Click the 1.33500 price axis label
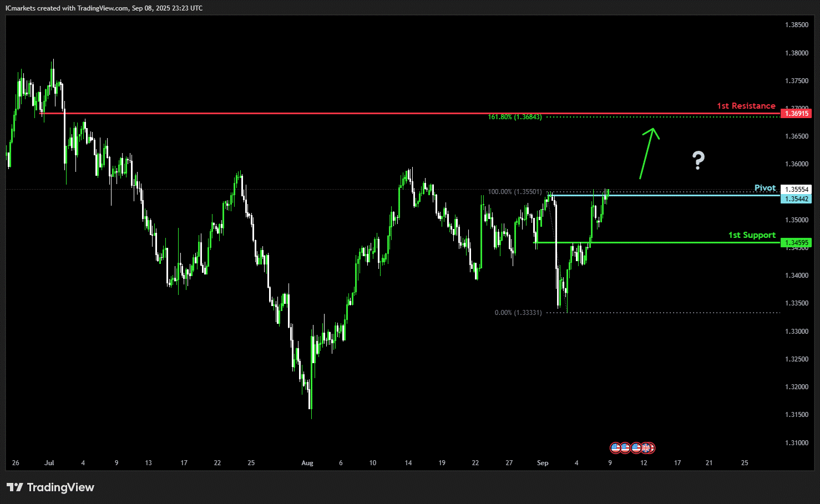The image size is (820, 504). pyautogui.click(x=796, y=303)
